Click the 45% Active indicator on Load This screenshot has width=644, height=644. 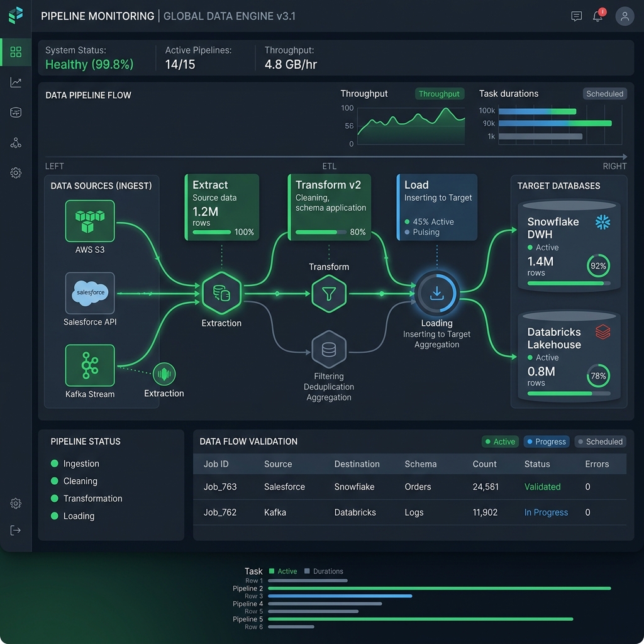(x=429, y=222)
